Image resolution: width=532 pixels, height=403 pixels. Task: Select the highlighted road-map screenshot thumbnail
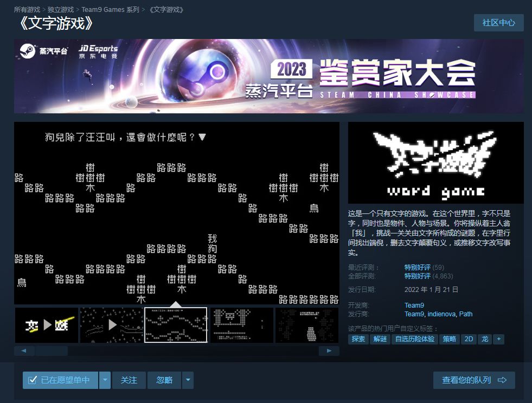point(176,325)
